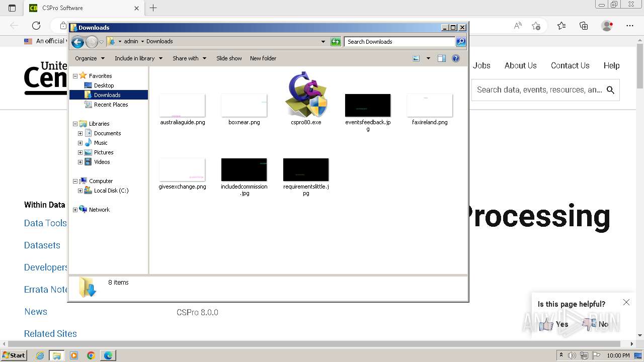This screenshot has width=644, height=362.
Task: Select the australiaguide.png file thumbnail
Action: [182, 106]
